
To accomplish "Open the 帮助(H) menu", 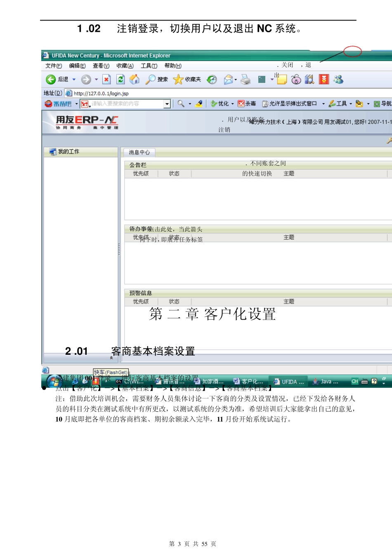I will pos(173,66).
